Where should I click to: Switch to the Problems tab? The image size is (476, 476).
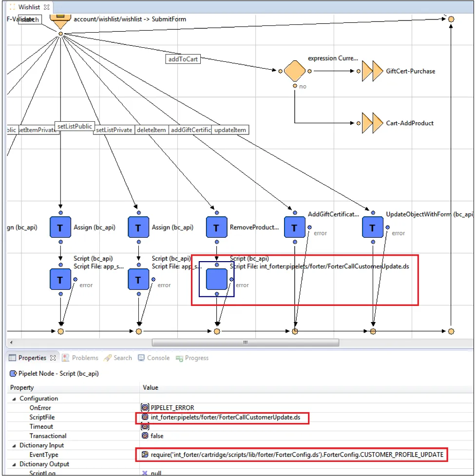click(80, 358)
